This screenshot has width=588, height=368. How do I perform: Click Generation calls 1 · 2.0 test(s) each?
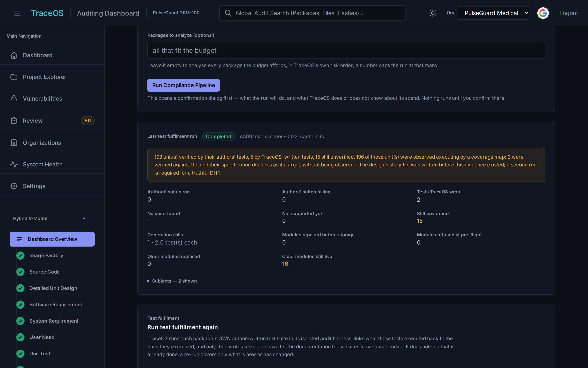click(x=172, y=243)
